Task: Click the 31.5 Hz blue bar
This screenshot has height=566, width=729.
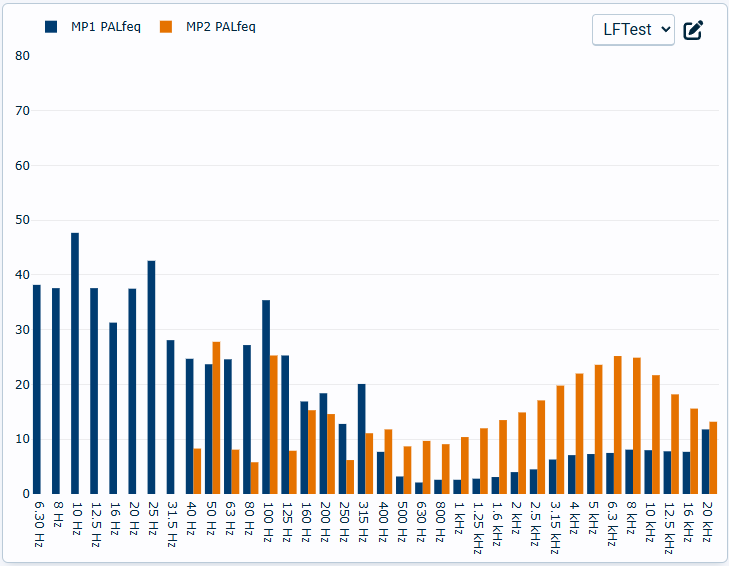Action: pyautogui.click(x=171, y=417)
